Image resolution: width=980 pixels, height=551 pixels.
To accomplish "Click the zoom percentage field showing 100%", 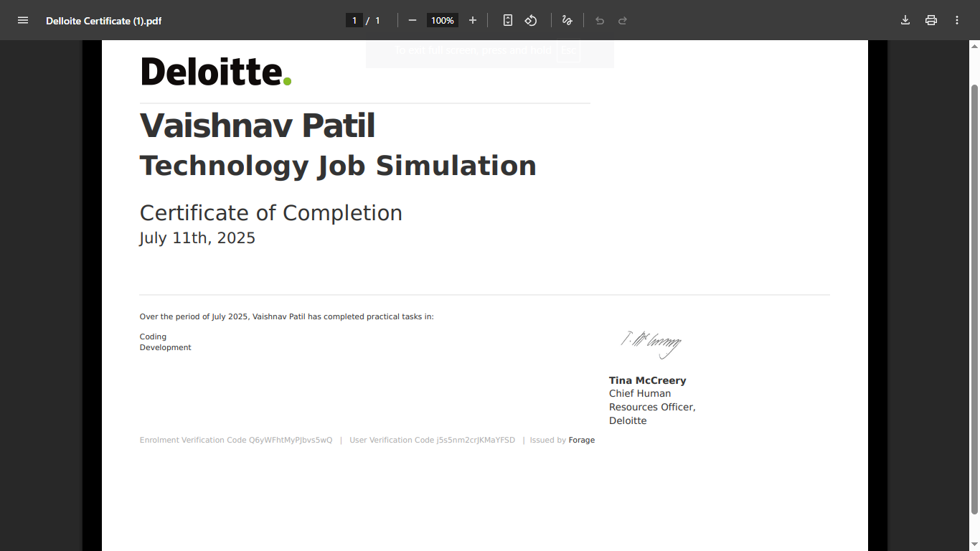I will tap(442, 20).
